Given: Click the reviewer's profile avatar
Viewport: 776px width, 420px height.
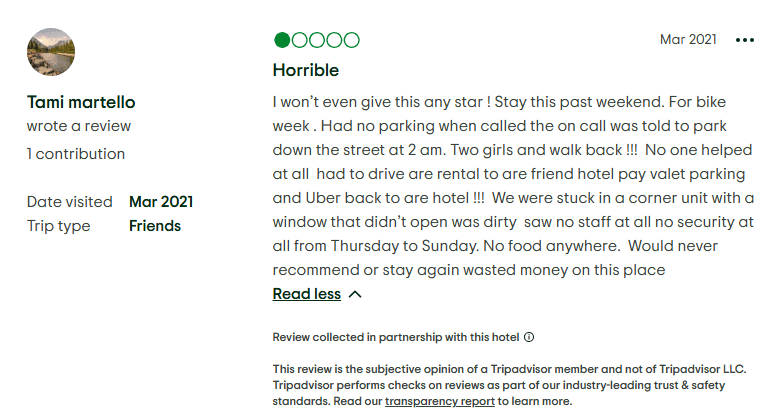Looking at the screenshot, I should click(51, 53).
